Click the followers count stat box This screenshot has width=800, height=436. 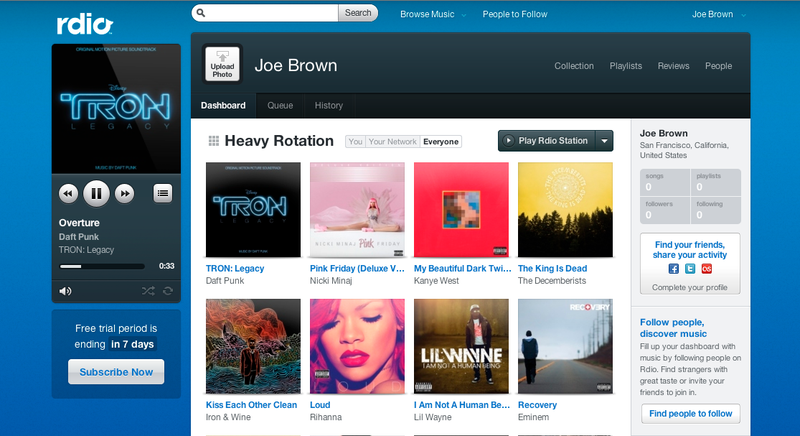pos(665,210)
